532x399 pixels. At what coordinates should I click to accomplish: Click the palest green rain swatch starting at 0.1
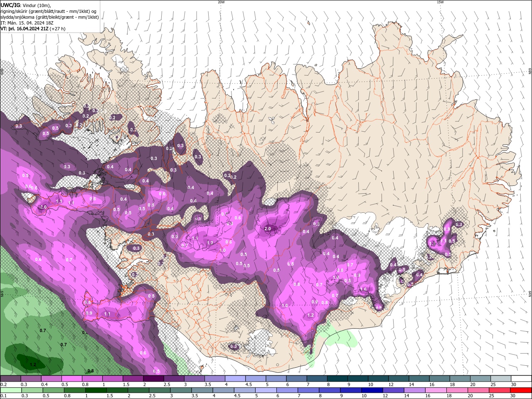tap(11, 390)
